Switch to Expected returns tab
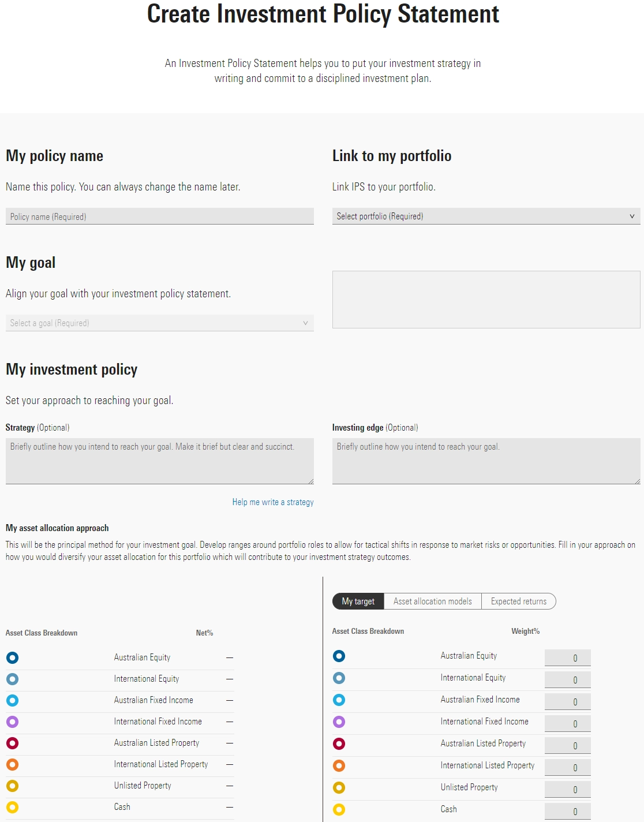This screenshot has width=644, height=822. click(x=518, y=601)
